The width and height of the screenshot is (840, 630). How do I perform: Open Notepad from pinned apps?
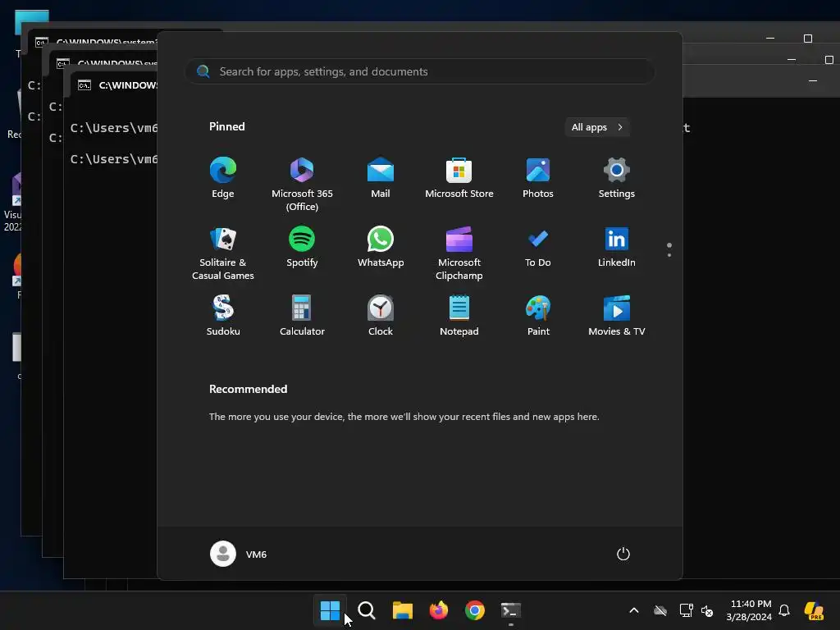click(459, 316)
